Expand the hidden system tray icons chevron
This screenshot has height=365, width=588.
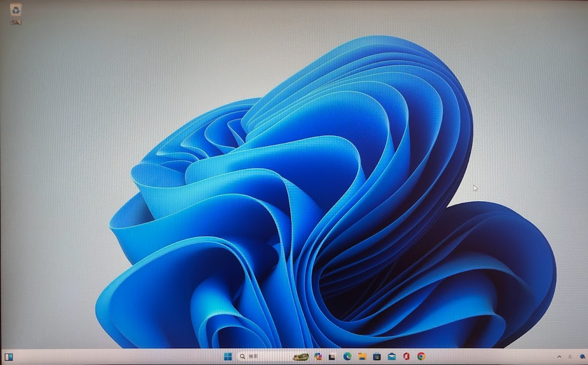[x=560, y=357]
